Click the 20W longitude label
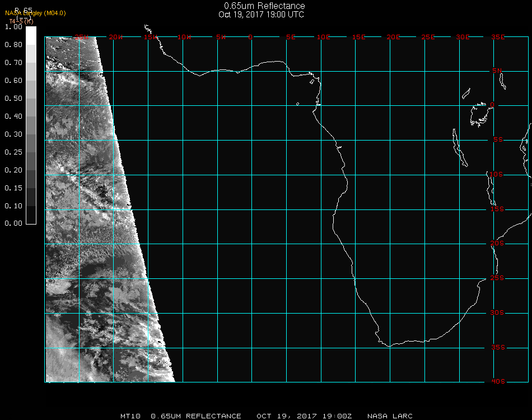 (x=116, y=37)
